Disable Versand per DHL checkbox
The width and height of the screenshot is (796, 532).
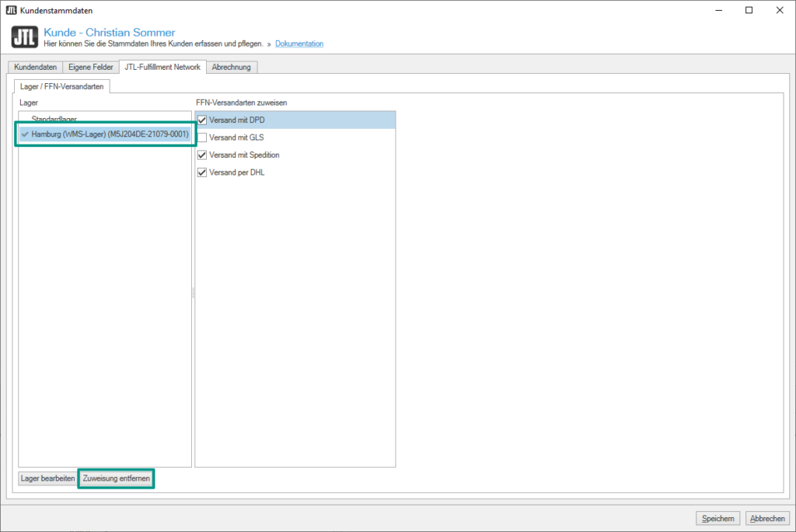(x=202, y=172)
